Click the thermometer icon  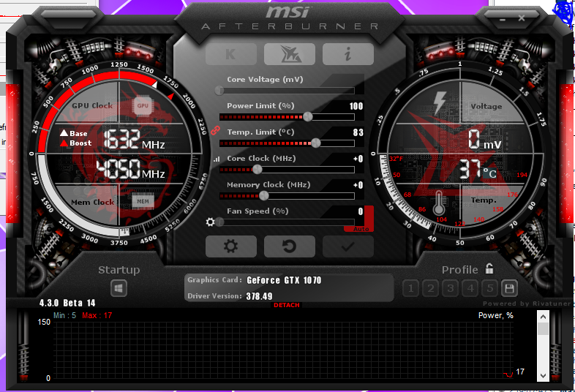pos(440,203)
